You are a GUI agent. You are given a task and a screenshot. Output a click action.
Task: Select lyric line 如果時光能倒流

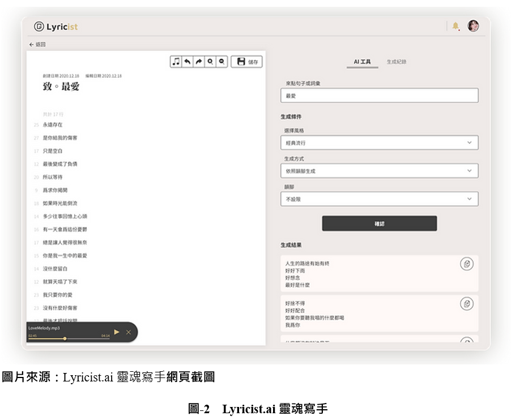tap(60, 203)
